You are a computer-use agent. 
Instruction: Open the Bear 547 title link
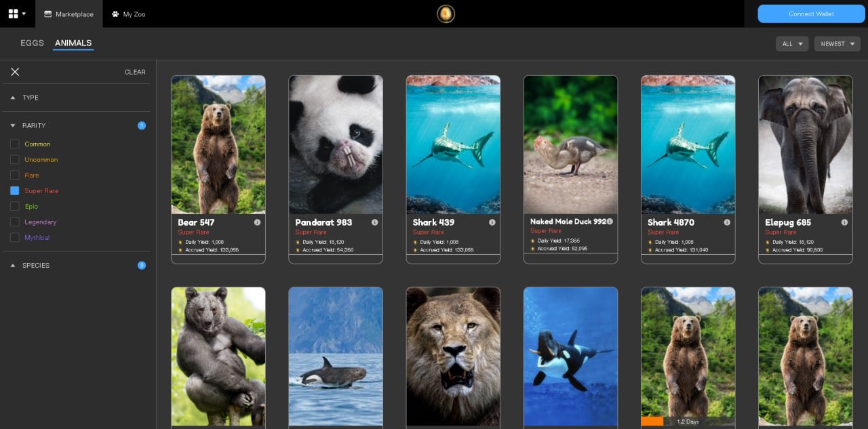196,222
